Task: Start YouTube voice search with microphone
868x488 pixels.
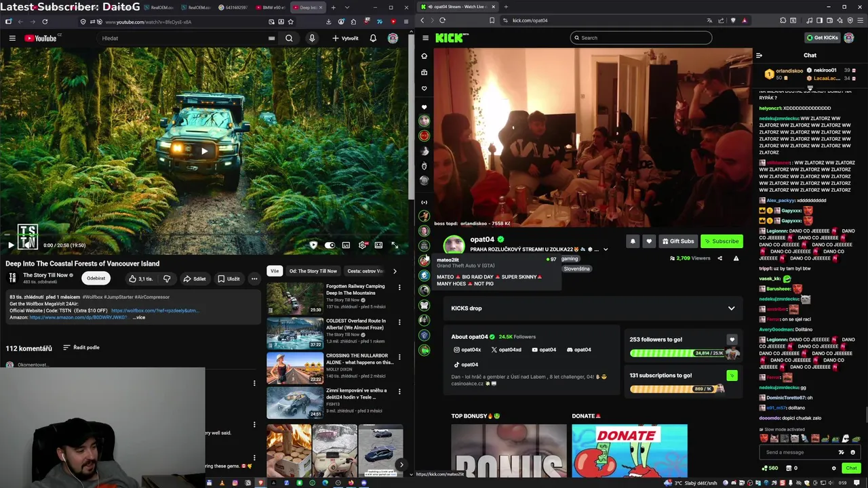Action: 312,38
